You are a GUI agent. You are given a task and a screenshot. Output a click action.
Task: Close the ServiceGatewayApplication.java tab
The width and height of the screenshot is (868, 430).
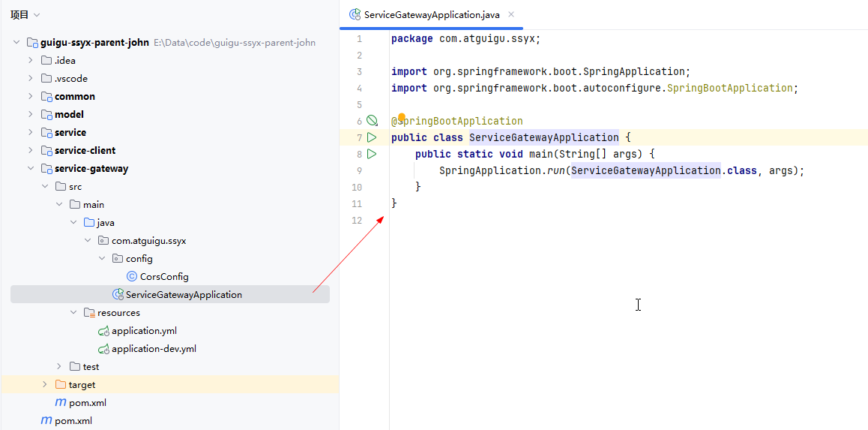pyautogui.click(x=511, y=14)
